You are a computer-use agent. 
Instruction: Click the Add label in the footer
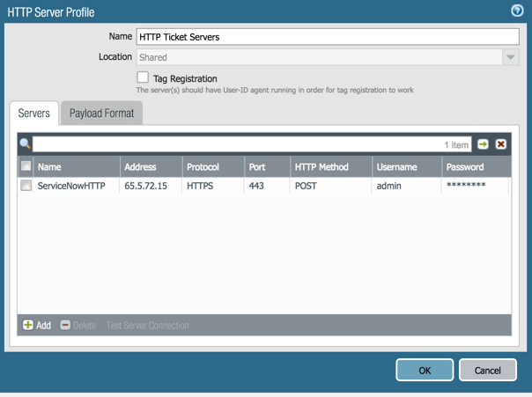pyautogui.click(x=44, y=326)
